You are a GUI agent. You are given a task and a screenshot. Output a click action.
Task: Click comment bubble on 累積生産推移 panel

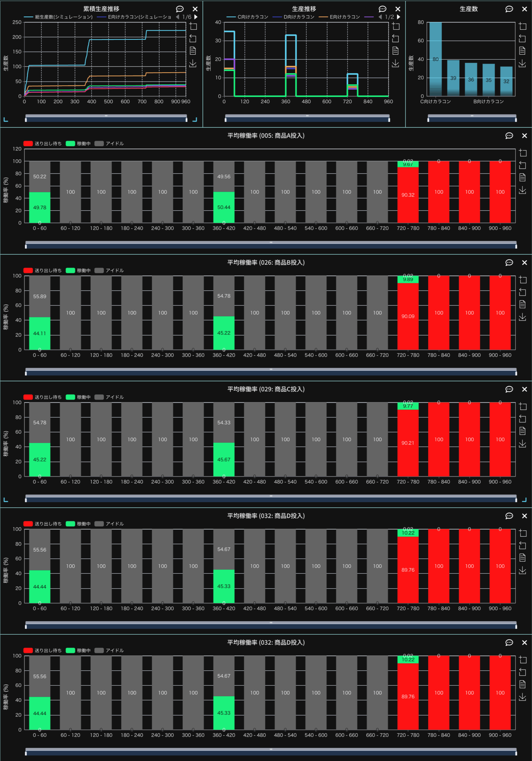coord(180,9)
